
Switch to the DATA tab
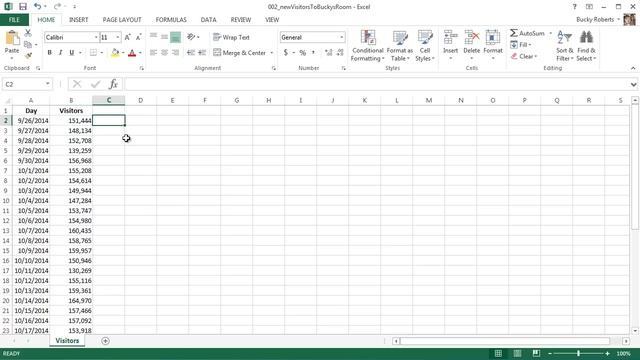click(208, 20)
